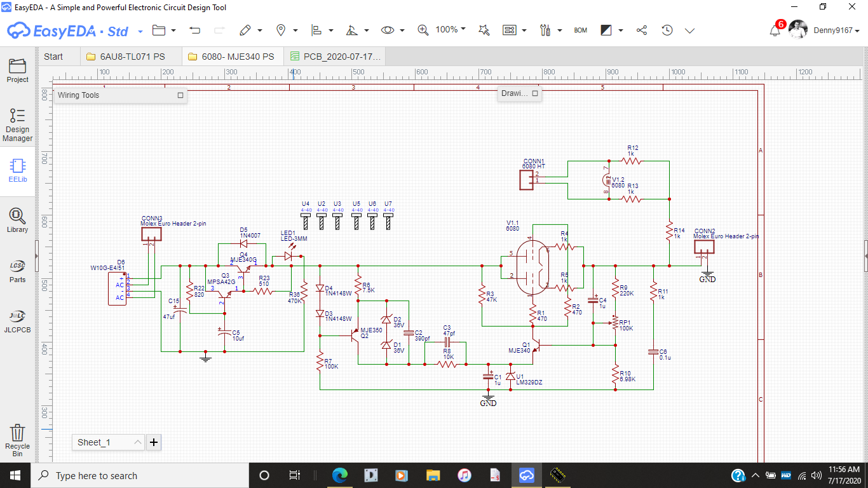868x488 pixels.
Task: Click the Type here to search box
Action: [140, 475]
